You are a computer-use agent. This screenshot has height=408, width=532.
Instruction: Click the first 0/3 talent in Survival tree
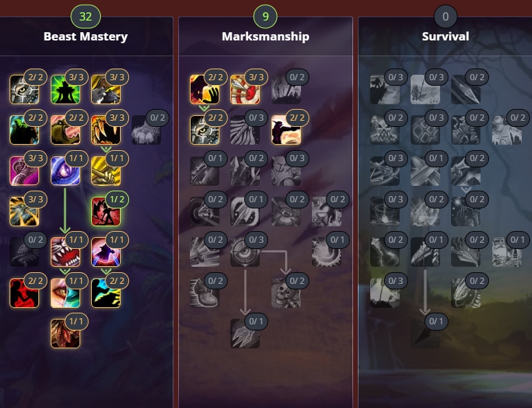[x=385, y=89]
